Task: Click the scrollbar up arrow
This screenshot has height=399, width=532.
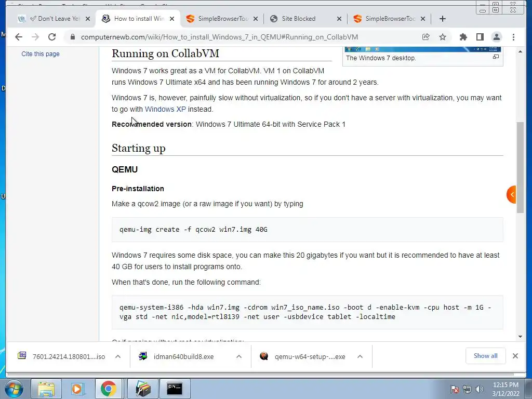Action: click(520, 51)
